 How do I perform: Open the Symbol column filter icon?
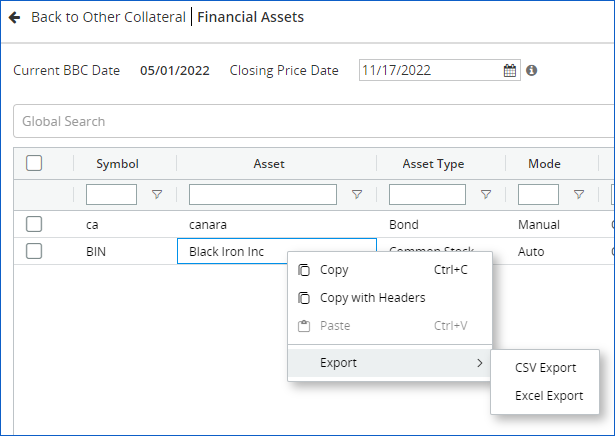(156, 195)
